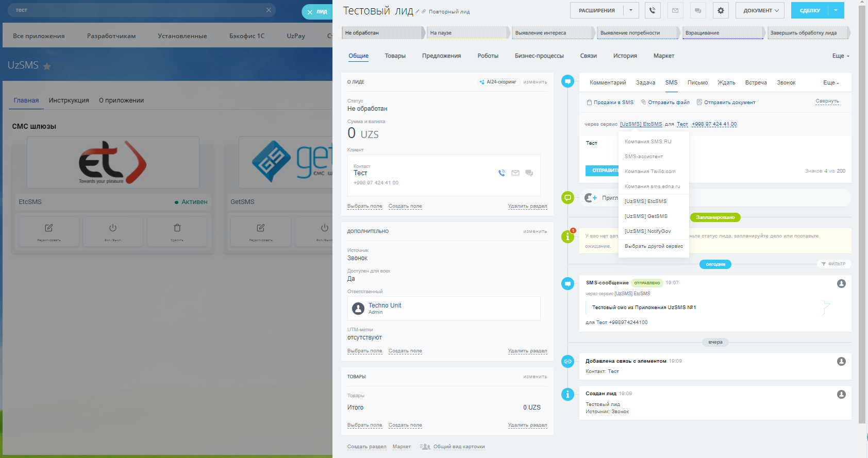
Task: Click the SMS message text area containing Тест
Action: coord(715,148)
